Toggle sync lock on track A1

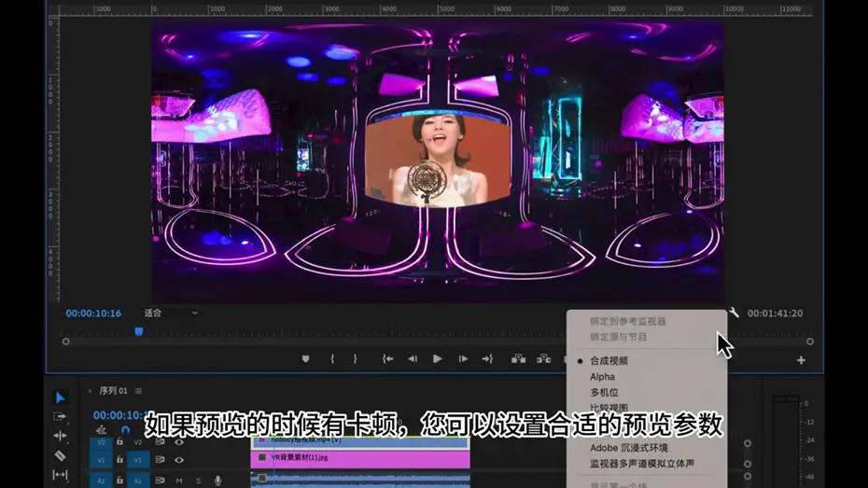coord(160,481)
